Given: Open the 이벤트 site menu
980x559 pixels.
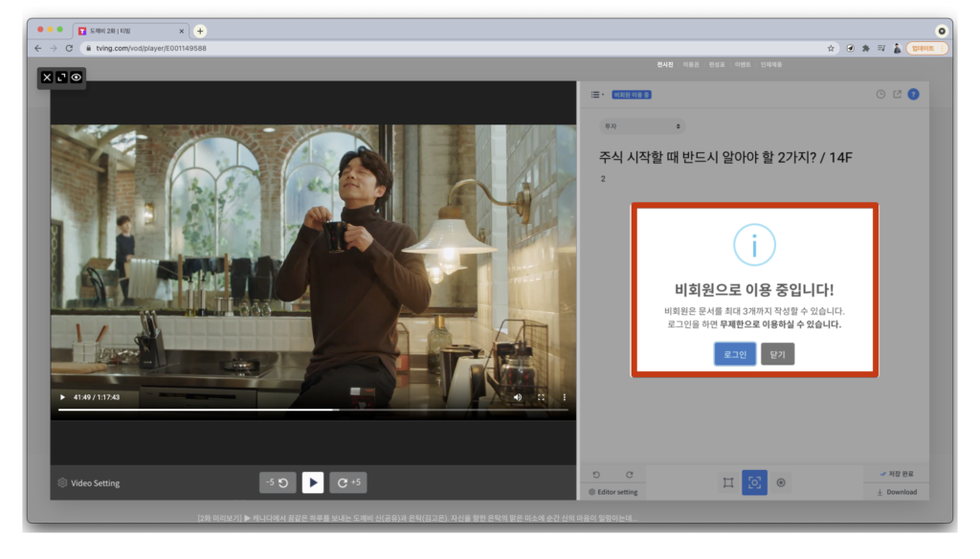Looking at the screenshot, I should (743, 64).
